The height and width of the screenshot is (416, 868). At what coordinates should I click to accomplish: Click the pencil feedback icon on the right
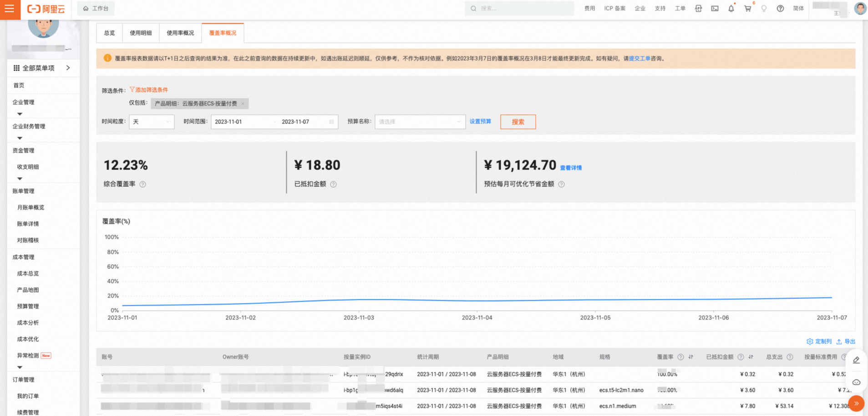(856, 360)
